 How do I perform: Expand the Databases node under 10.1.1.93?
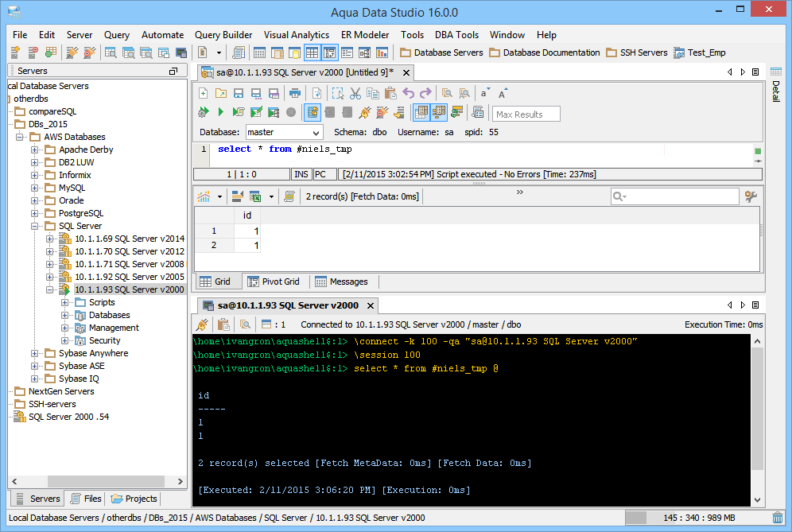(x=64, y=315)
